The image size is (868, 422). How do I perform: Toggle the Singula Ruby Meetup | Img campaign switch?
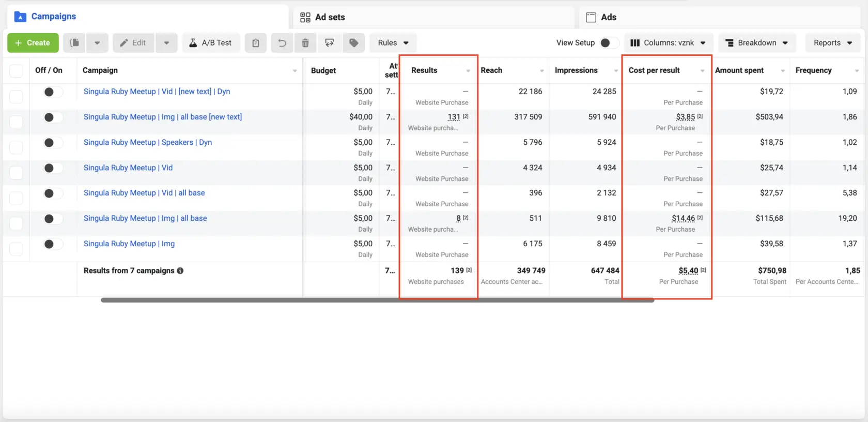coord(53,244)
